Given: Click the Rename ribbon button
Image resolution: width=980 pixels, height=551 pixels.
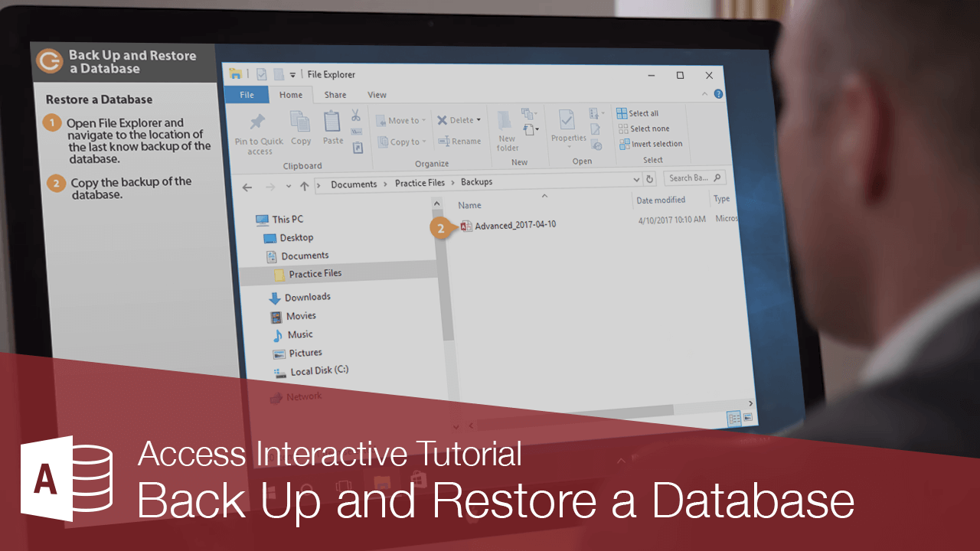Looking at the screenshot, I should (x=459, y=142).
